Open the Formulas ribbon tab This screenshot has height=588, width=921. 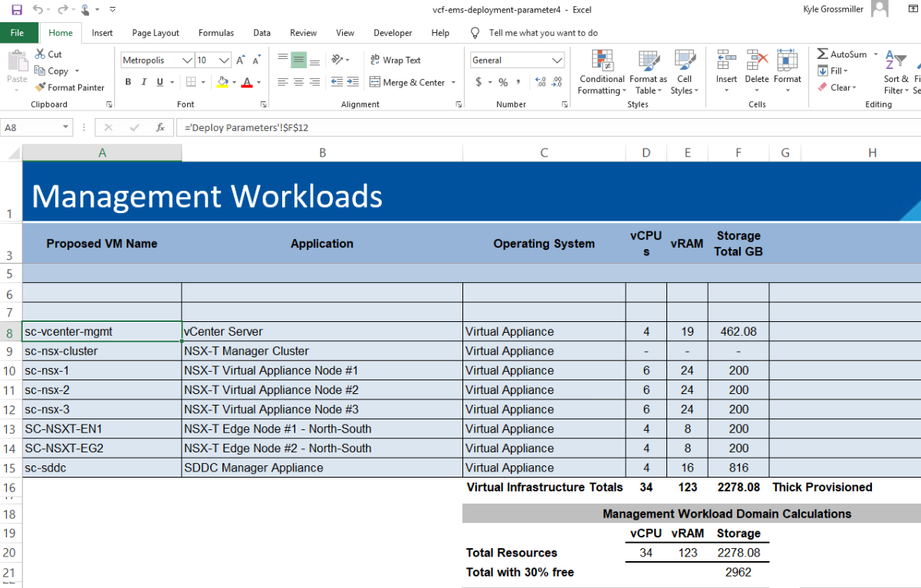point(215,33)
